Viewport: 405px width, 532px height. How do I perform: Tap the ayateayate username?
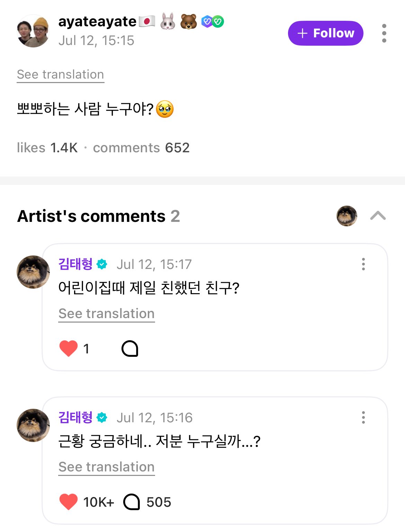(97, 21)
